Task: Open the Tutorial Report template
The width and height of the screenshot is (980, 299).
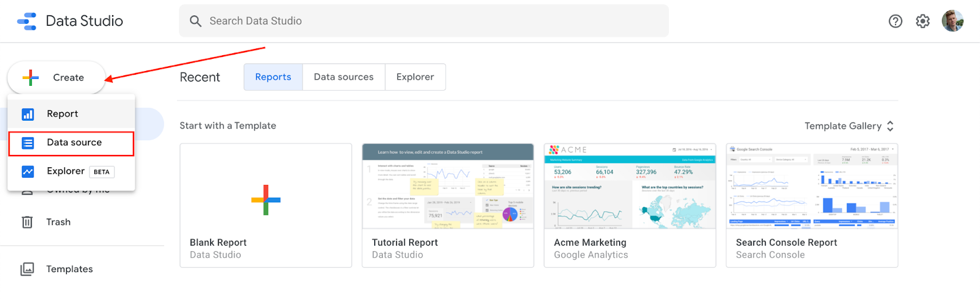Action: 448,205
